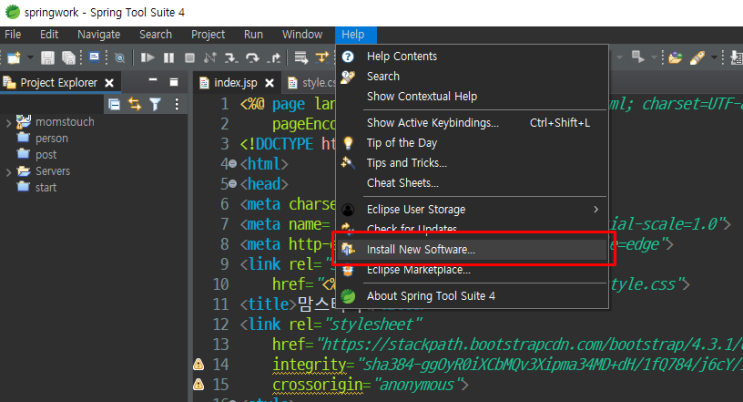Viewport: 743px width, 402px height.
Task: Switch to the style.css editor tab
Action: pos(318,83)
